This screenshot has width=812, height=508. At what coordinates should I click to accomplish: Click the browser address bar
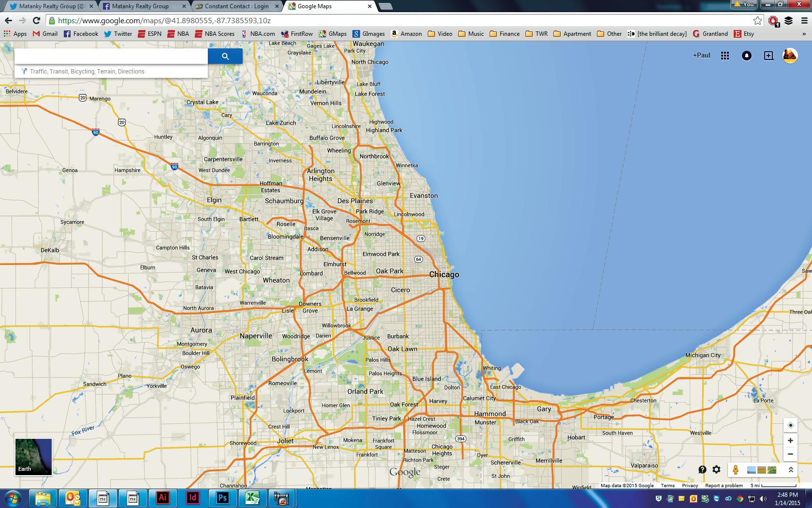[401, 20]
